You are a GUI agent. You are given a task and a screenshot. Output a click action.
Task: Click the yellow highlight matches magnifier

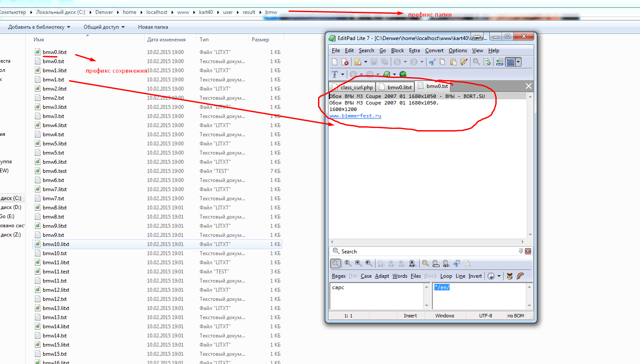(x=425, y=263)
